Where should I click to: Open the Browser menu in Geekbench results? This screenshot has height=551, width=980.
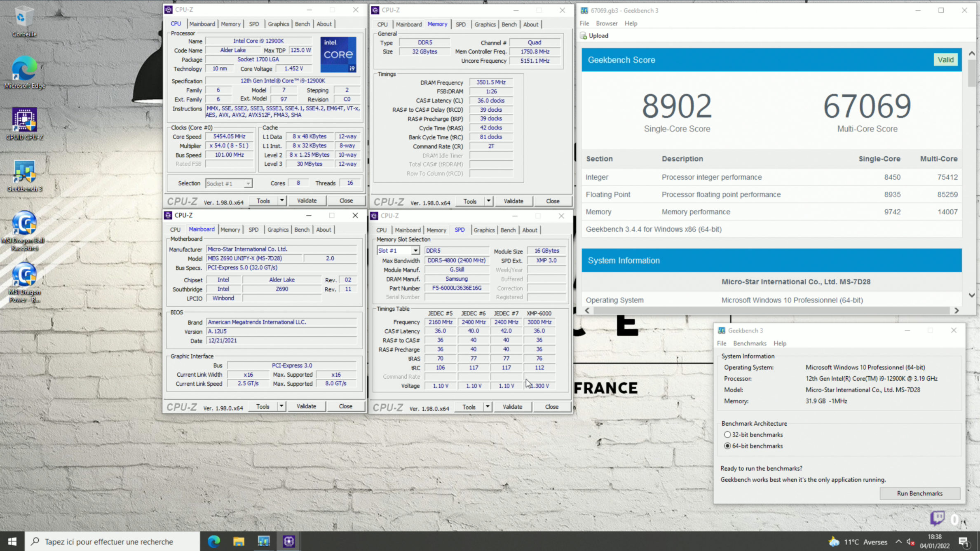[x=607, y=23]
